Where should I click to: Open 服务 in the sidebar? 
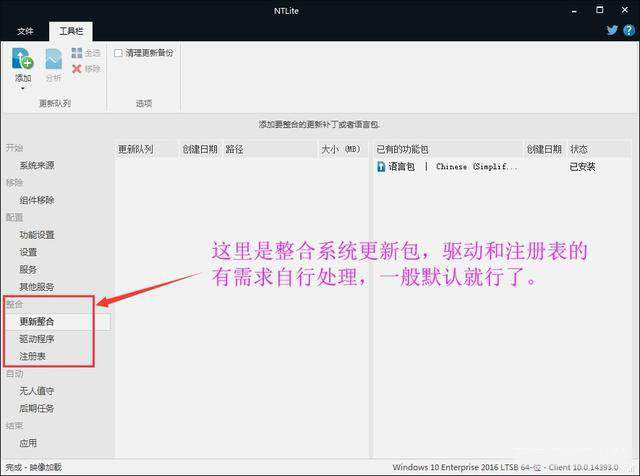tap(28, 269)
